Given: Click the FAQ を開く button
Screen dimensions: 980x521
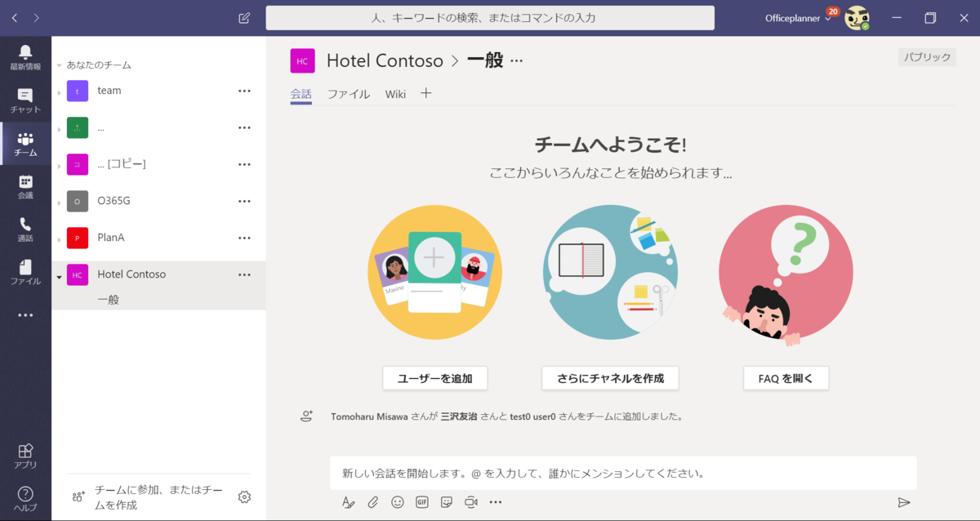Looking at the screenshot, I should 786,378.
